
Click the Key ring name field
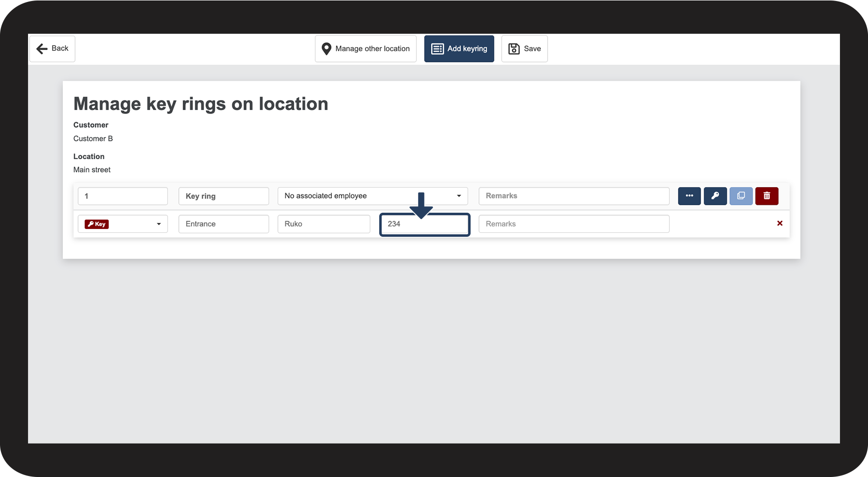point(224,196)
